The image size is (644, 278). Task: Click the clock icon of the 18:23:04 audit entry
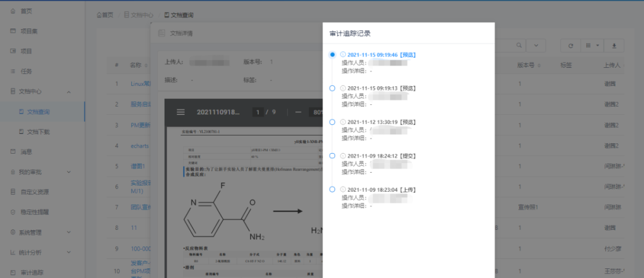[x=343, y=190]
